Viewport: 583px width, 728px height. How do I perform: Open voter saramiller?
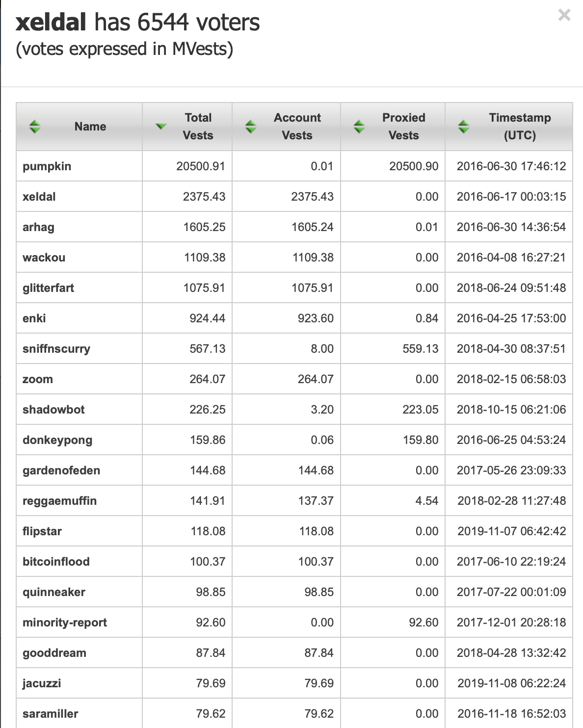pos(50,714)
